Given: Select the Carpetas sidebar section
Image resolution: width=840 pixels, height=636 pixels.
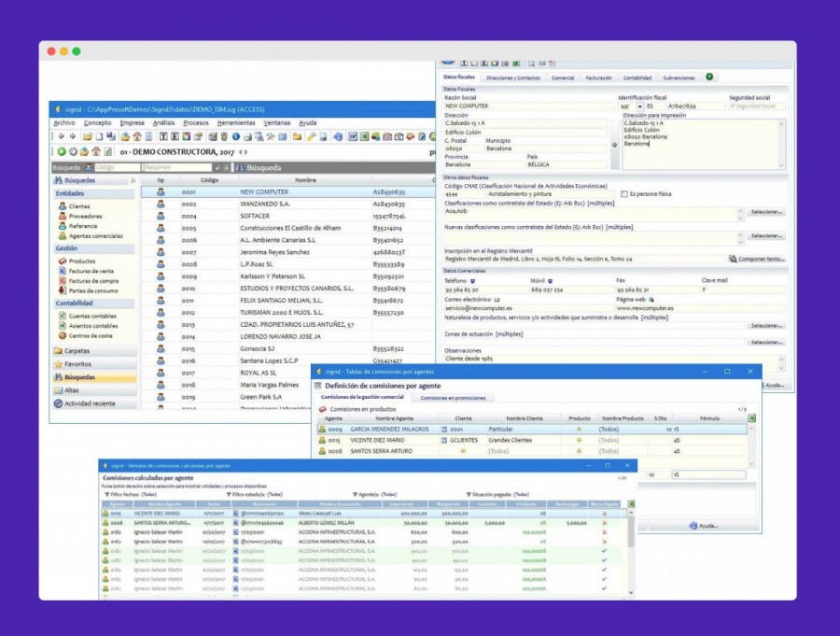Looking at the screenshot, I should pyautogui.click(x=94, y=351).
